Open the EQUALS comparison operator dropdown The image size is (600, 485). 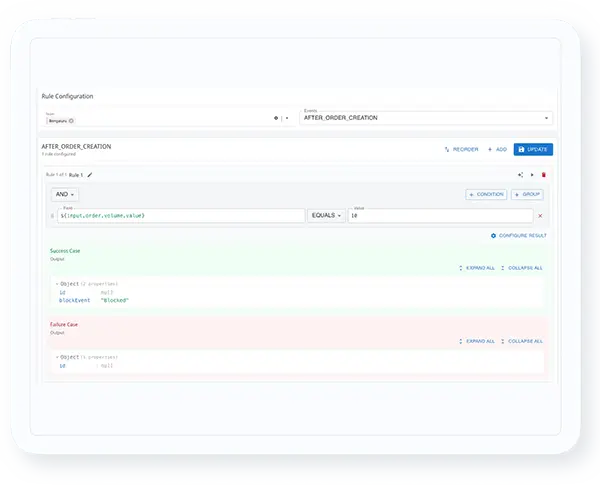[326, 216]
